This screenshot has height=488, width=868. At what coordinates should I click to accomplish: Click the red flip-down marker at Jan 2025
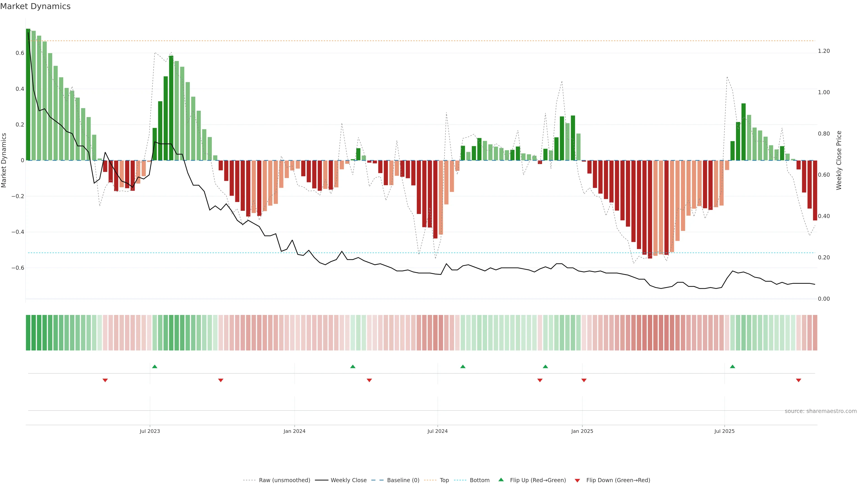pyautogui.click(x=584, y=380)
